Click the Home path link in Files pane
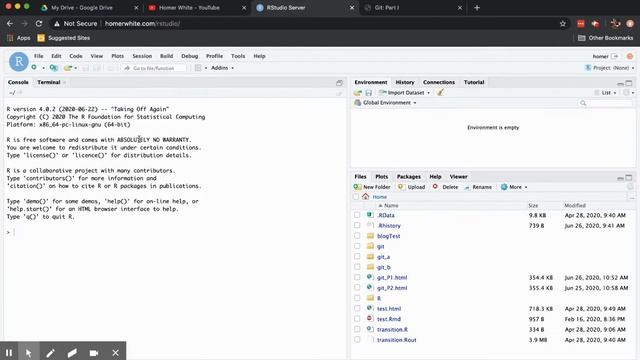Viewport: 640px width, 360px height. pyautogui.click(x=379, y=197)
